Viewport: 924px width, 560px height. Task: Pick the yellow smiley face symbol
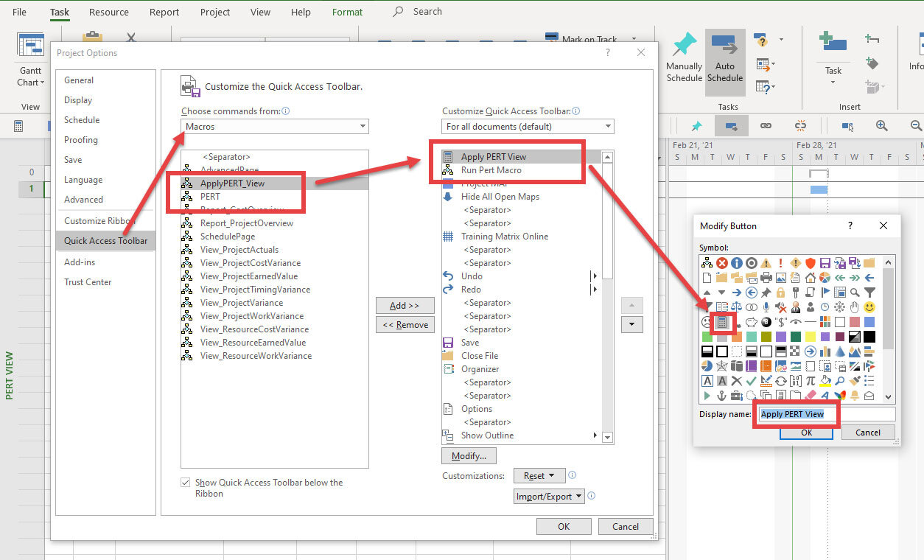coord(869,307)
